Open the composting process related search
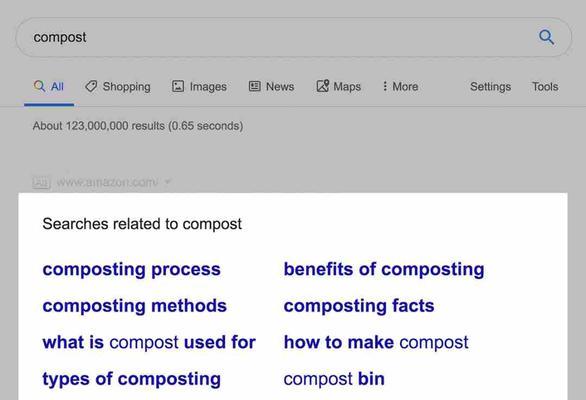This screenshot has width=586, height=400. 132,270
